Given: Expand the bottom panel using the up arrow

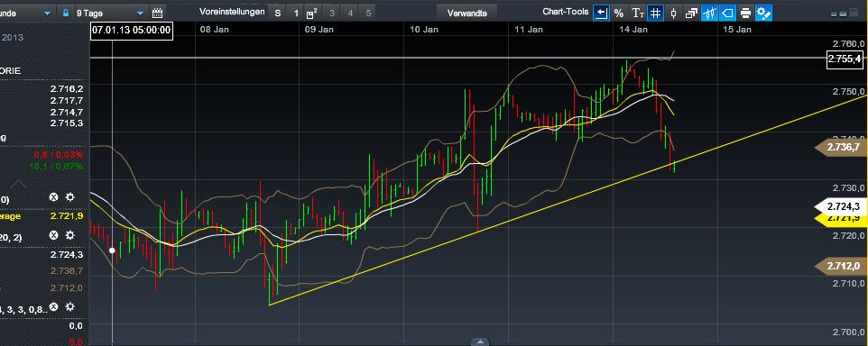Looking at the screenshot, I should (x=480, y=341).
